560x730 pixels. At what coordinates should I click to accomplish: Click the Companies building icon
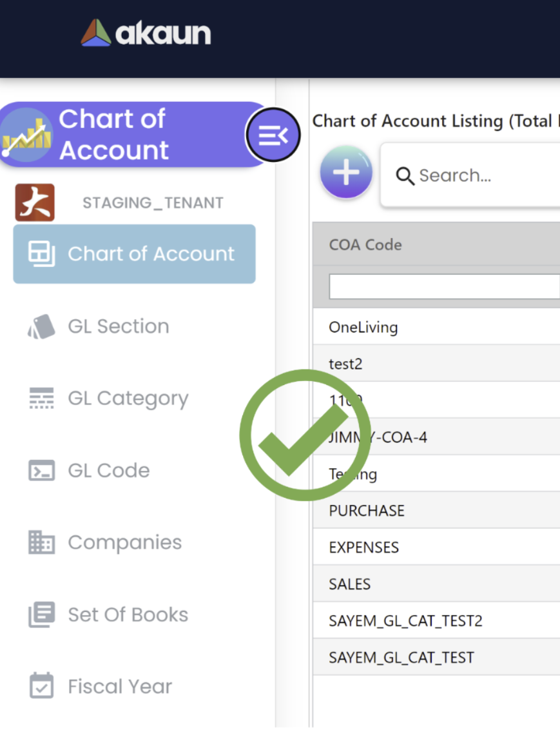pyautogui.click(x=42, y=542)
